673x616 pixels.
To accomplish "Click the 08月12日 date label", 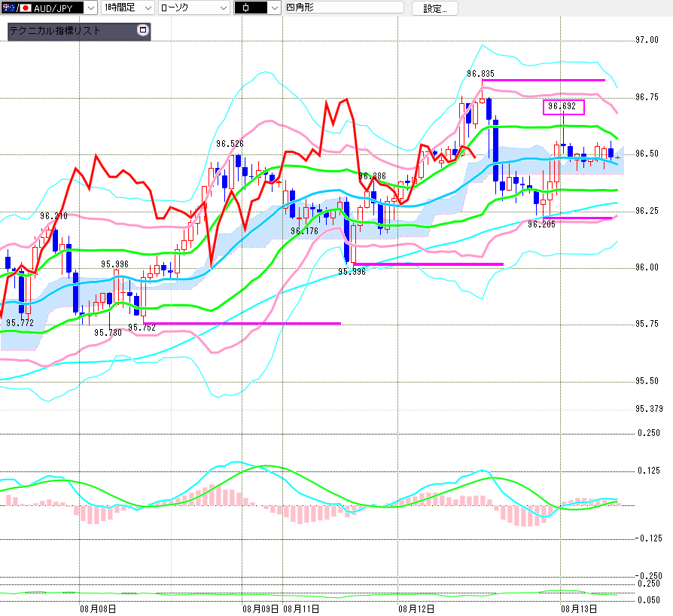I will click(416, 608).
